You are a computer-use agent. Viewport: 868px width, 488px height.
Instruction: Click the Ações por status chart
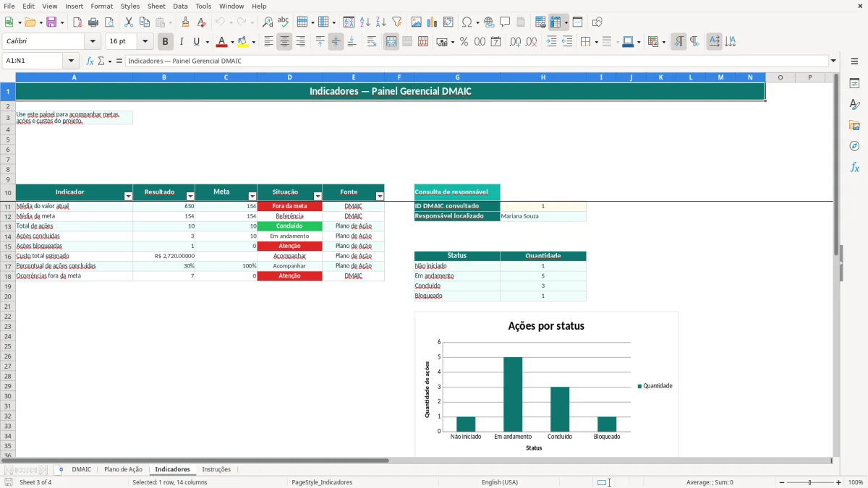(546, 384)
